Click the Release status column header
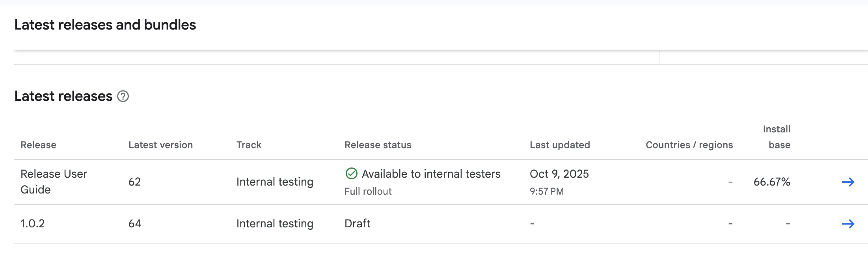Image resolution: width=868 pixels, height=264 pixels. pyautogui.click(x=378, y=145)
